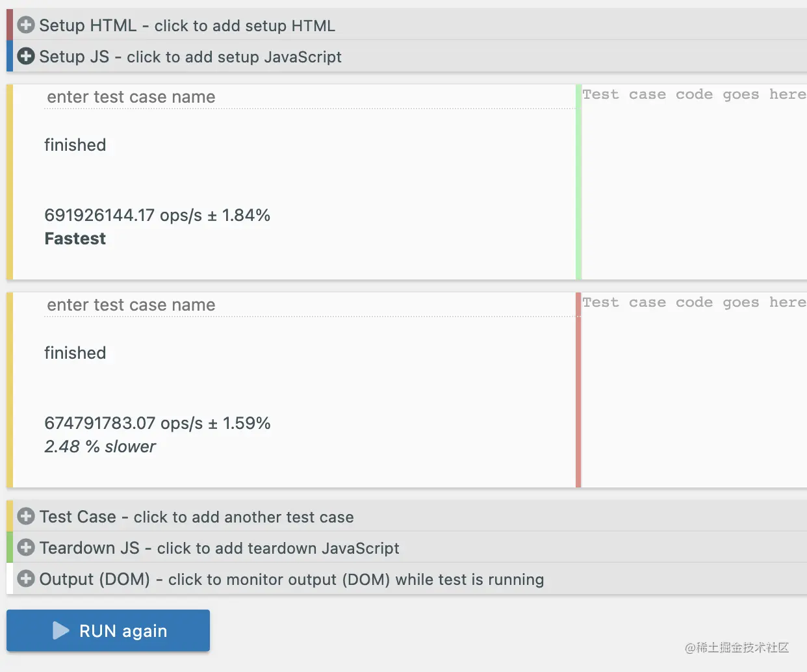The width and height of the screenshot is (807, 672).
Task: Expand the Setup HTML section
Action: coord(187,25)
